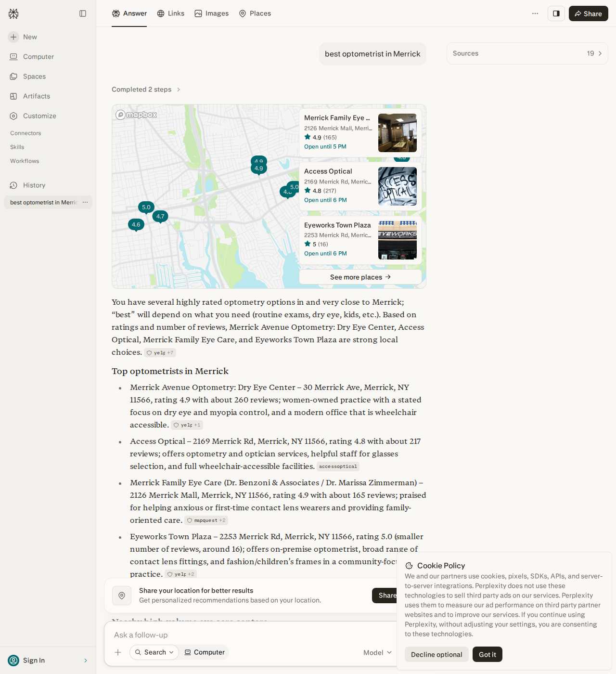
Task: Click the Perplexity logo icon
Action: [x=13, y=13]
